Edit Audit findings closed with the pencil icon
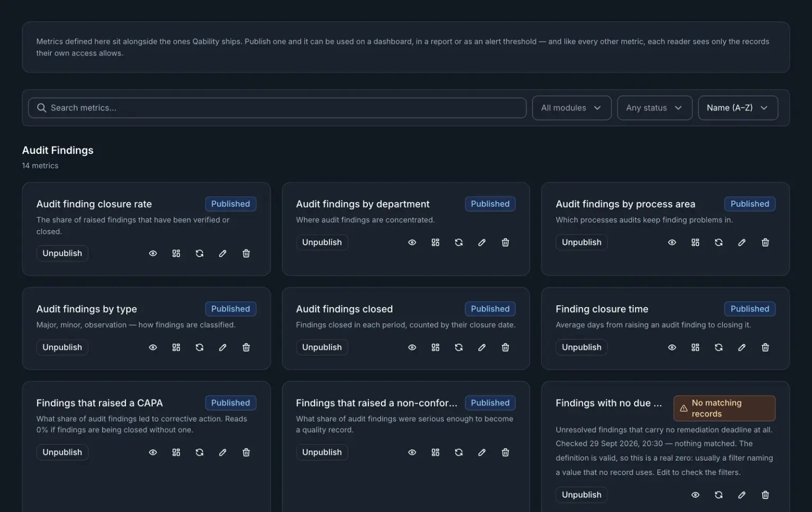812x512 pixels. (482, 348)
